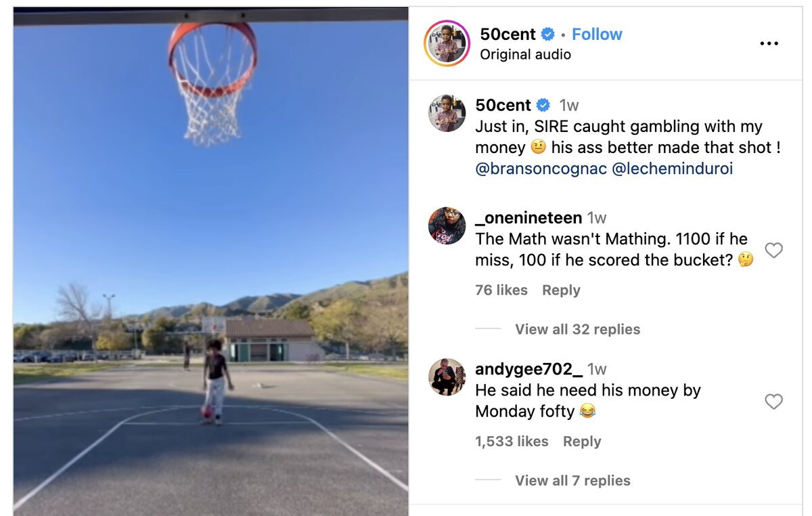
Task: Open the three-dot more options menu
Action: pyautogui.click(x=769, y=44)
